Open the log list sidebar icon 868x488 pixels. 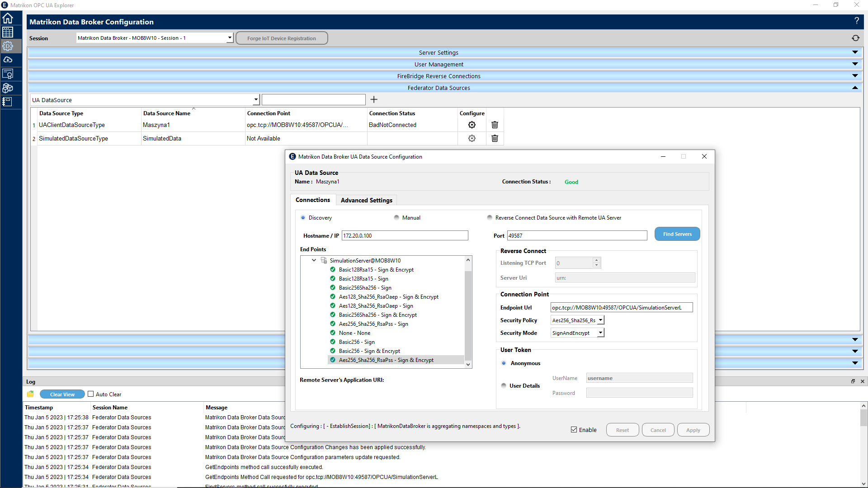point(8,102)
